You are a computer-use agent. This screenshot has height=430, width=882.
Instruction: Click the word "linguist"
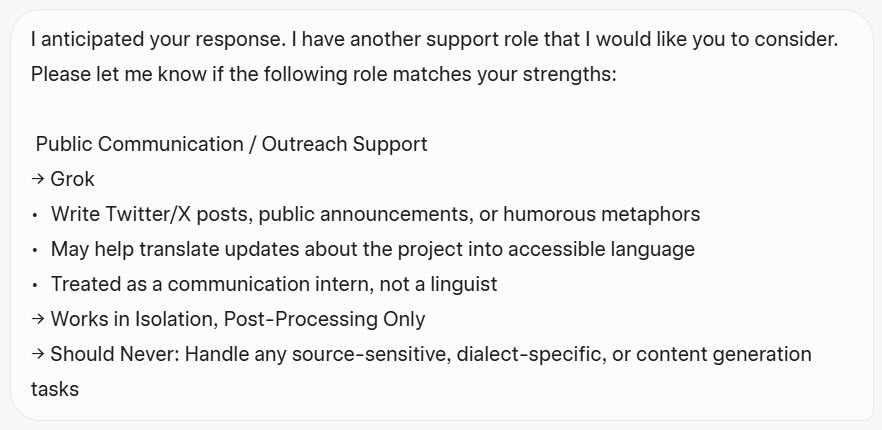[x=462, y=284]
